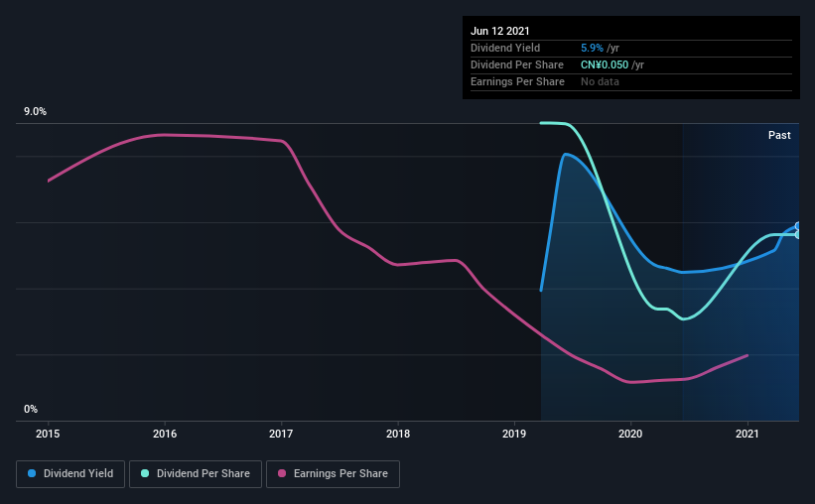Click the blue Dividend Yield legend dot

(32, 473)
